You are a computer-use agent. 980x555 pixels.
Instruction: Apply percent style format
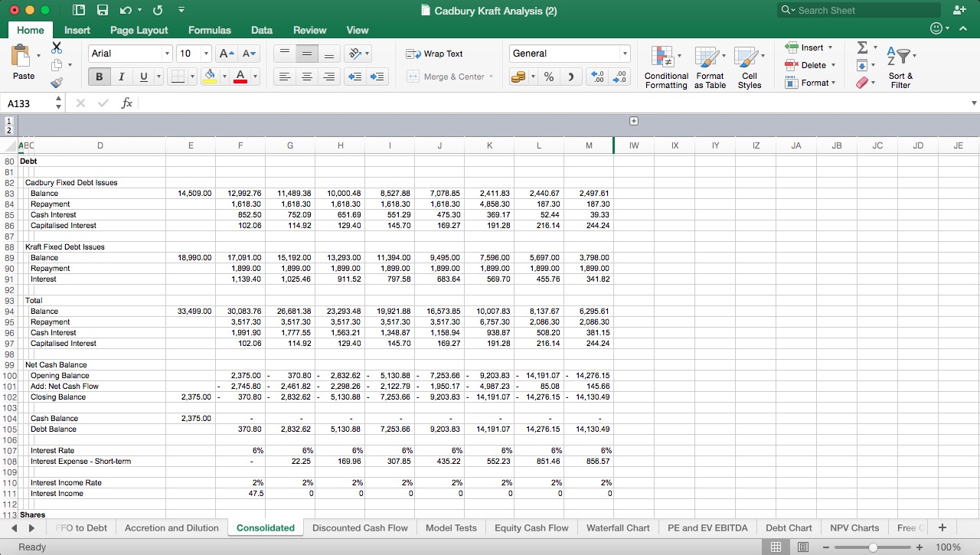[x=549, y=77]
